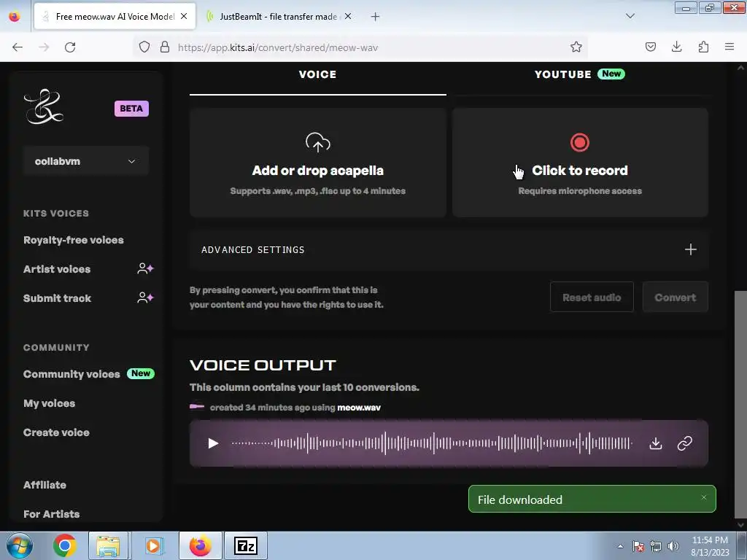Open Create voice page

[56, 432]
